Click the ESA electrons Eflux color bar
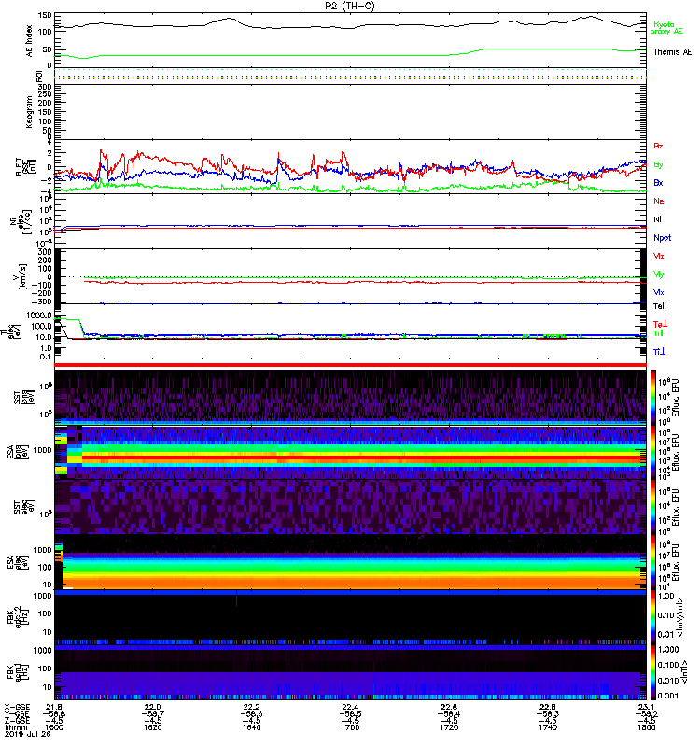700x747 pixels. point(653,562)
